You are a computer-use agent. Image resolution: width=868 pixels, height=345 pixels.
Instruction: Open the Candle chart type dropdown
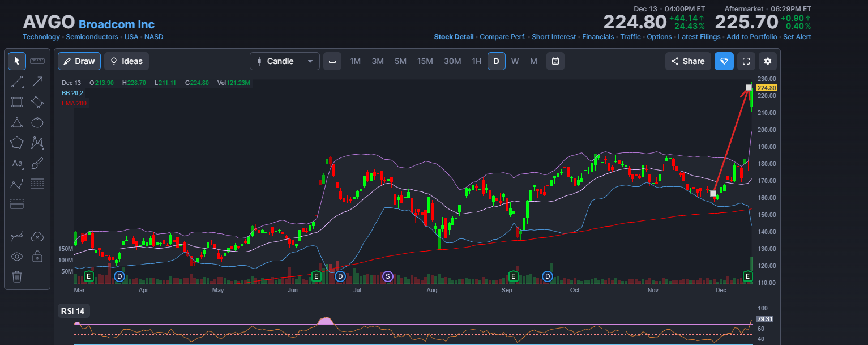click(x=285, y=61)
